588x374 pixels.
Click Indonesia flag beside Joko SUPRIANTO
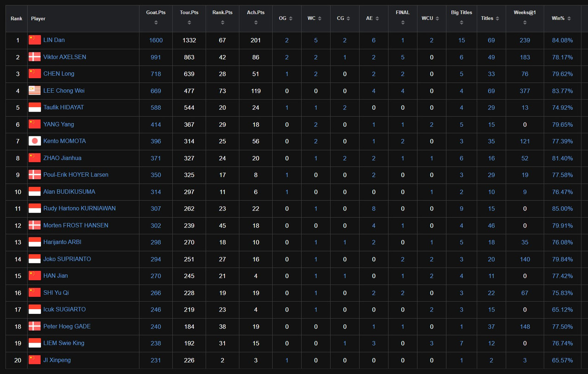pyautogui.click(x=34, y=259)
